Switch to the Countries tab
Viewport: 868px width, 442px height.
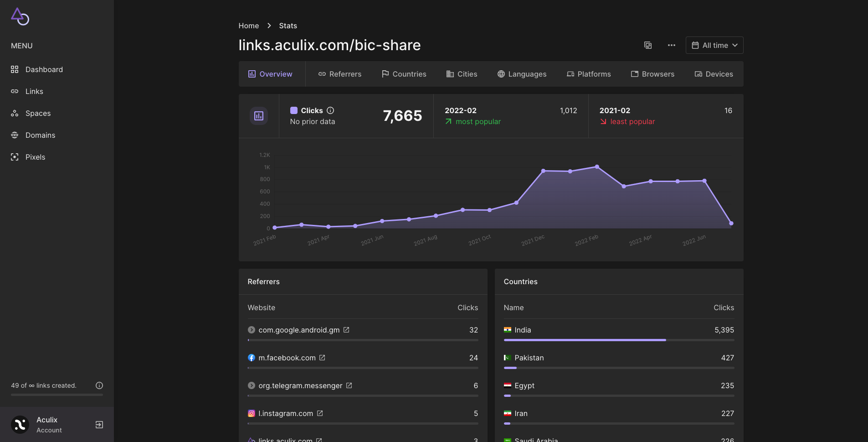click(x=404, y=74)
